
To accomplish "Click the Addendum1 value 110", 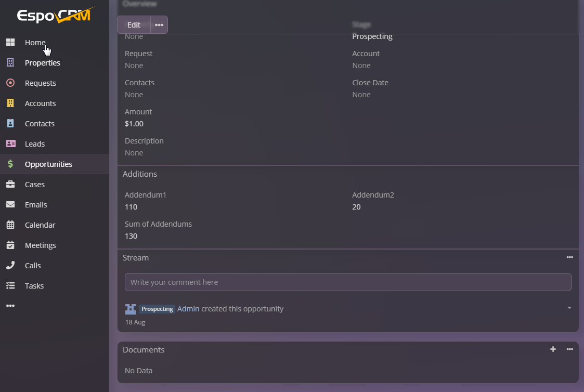I will click(131, 207).
